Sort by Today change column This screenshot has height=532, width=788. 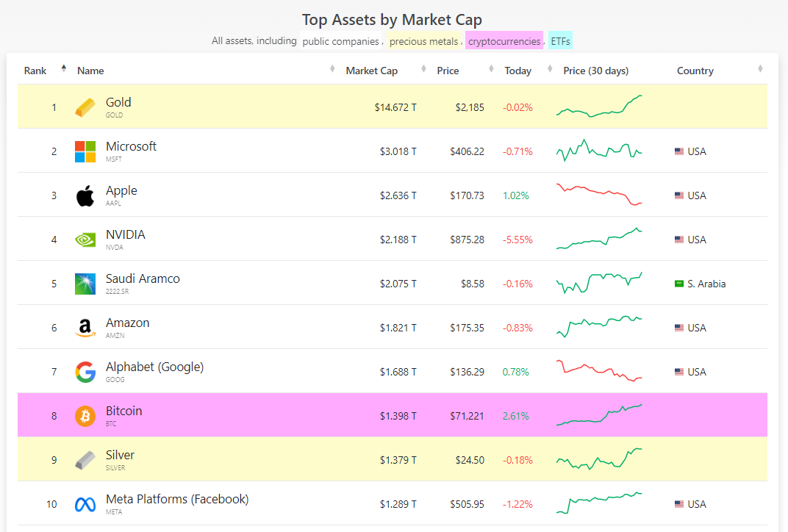pos(517,71)
